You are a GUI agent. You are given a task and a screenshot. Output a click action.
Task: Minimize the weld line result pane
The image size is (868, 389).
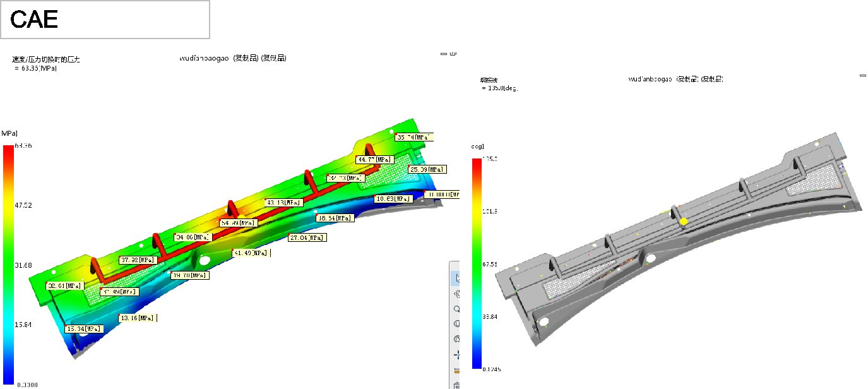[x=863, y=75]
